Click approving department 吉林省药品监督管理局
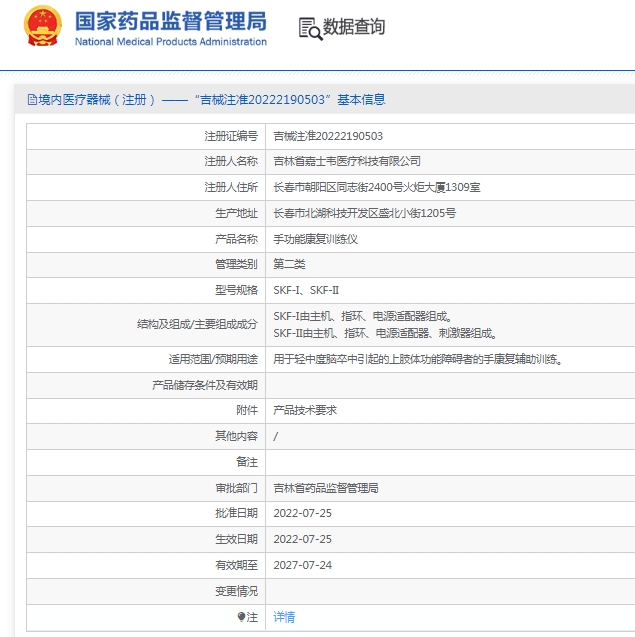The width and height of the screenshot is (635, 637). [x=325, y=488]
